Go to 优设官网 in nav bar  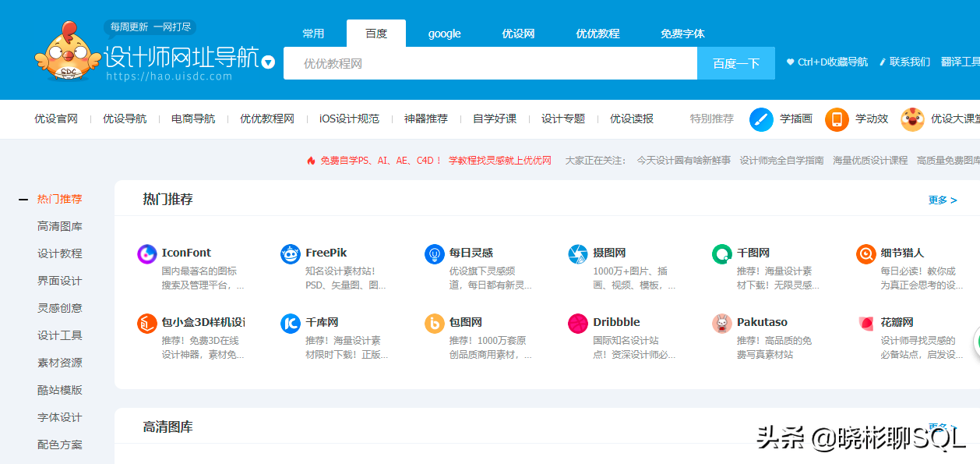click(x=56, y=119)
